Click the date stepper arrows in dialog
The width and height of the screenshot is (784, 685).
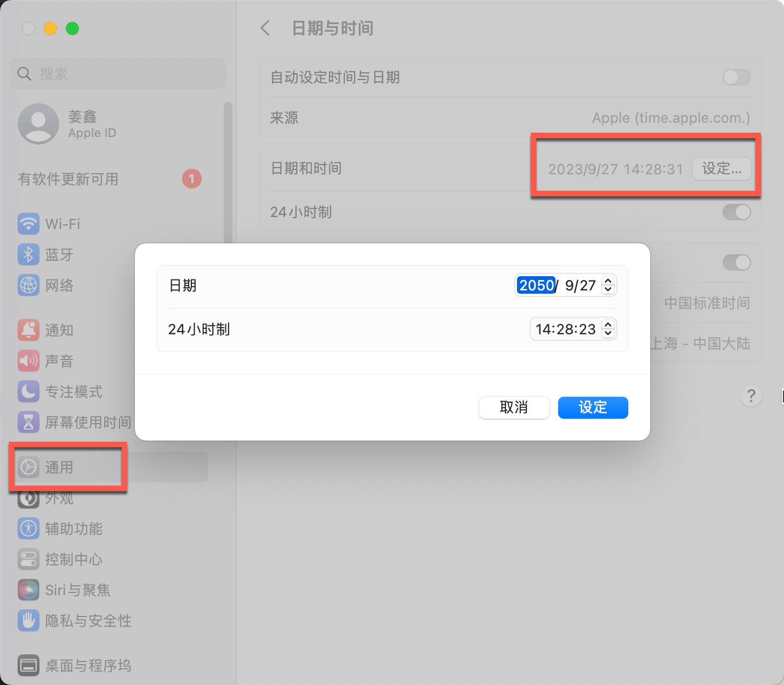pos(607,285)
